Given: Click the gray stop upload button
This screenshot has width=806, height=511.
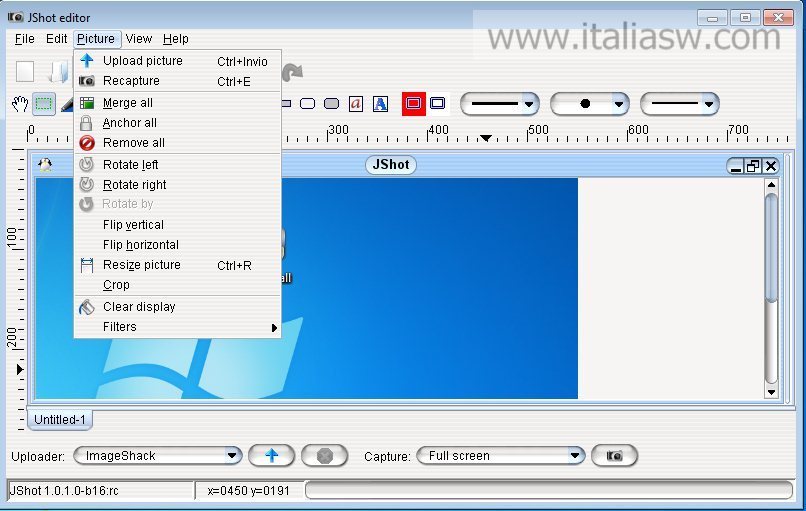Looking at the screenshot, I should point(324,456).
